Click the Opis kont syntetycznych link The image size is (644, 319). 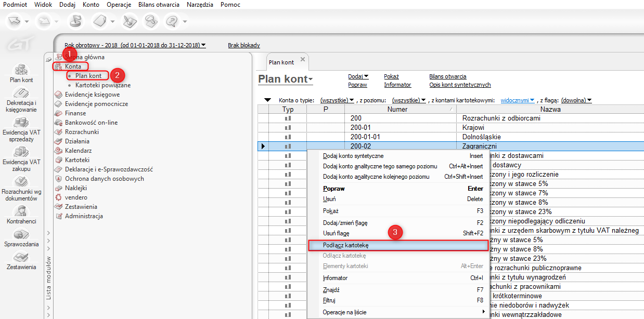click(x=460, y=85)
